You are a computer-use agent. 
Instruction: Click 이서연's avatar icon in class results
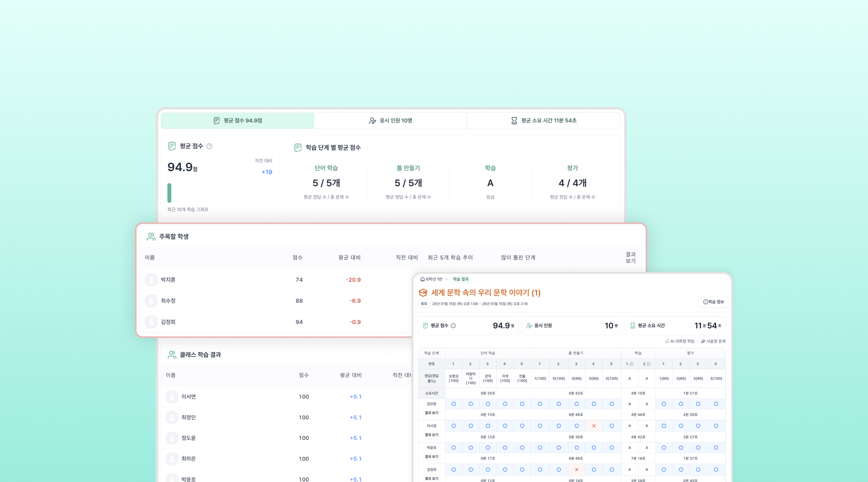point(172,397)
